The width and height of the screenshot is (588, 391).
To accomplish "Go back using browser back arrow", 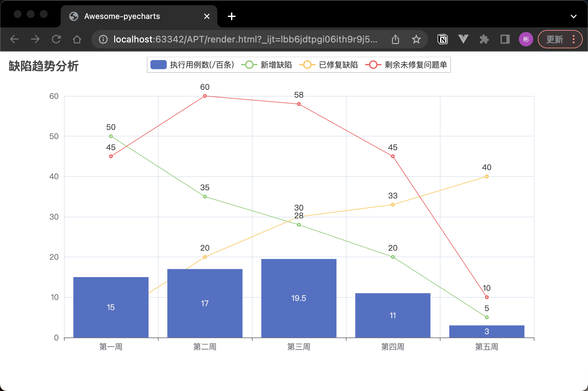I will tap(14, 39).
